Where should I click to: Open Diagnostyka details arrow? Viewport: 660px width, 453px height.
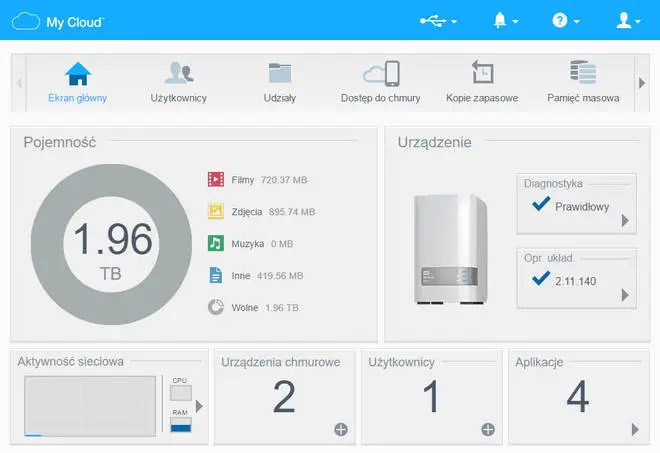[625, 221]
